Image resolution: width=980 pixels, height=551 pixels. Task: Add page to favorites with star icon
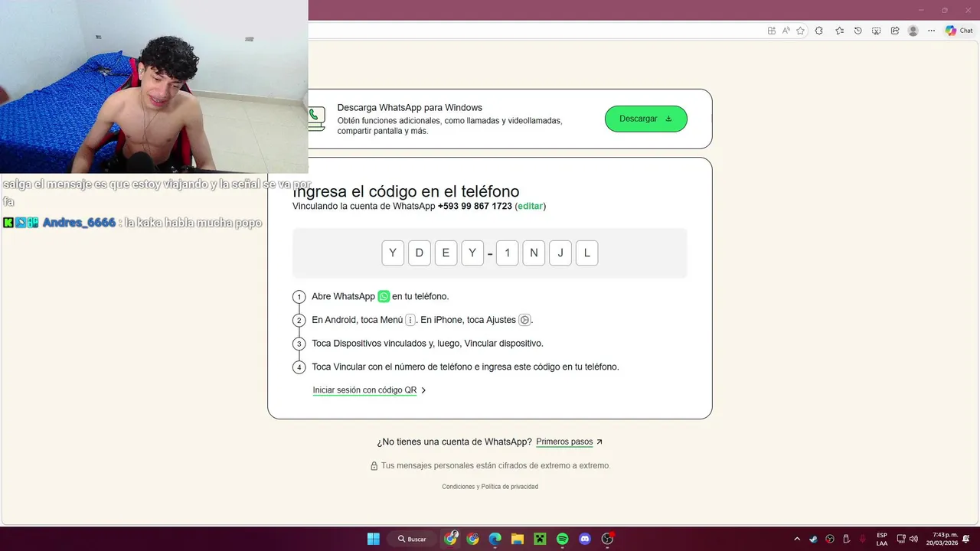(x=801, y=31)
